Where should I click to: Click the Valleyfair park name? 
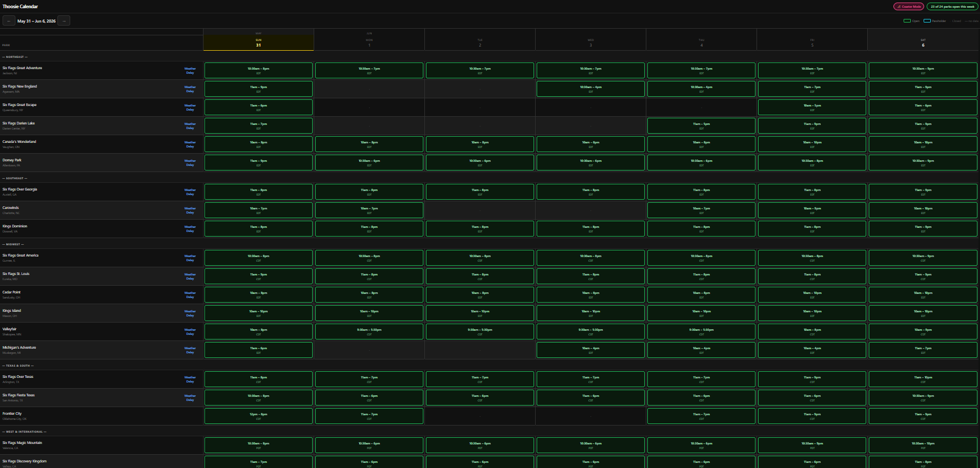10,329
